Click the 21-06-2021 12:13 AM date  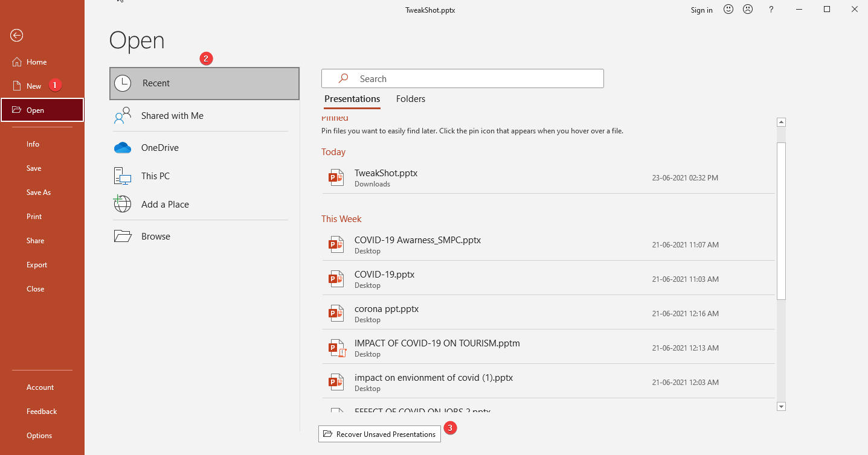click(685, 348)
